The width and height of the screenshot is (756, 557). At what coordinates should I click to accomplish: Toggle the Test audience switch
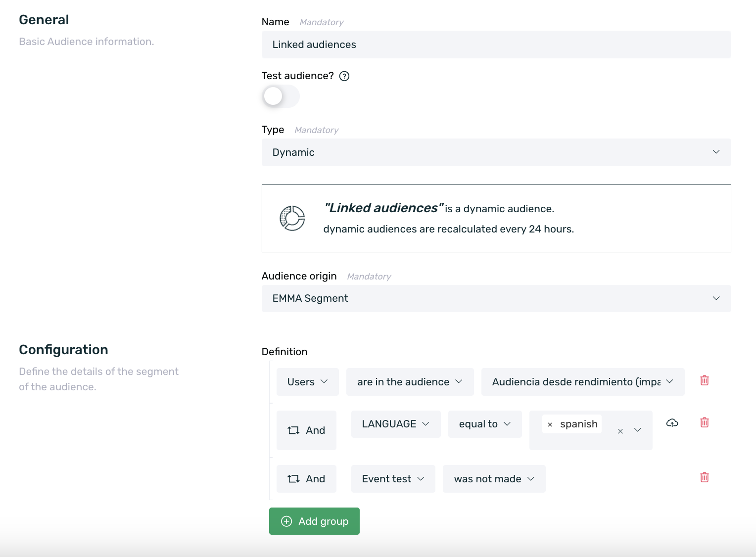click(x=280, y=96)
